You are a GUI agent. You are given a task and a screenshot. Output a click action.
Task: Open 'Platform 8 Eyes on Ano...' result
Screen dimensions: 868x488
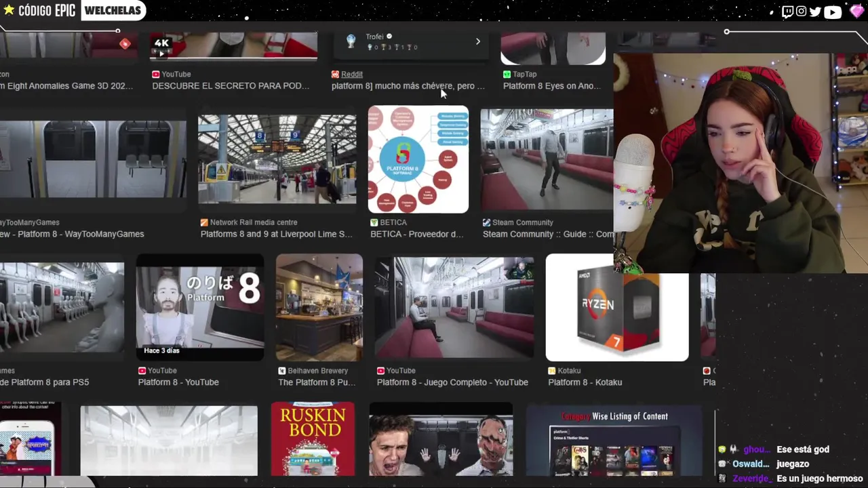pyautogui.click(x=552, y=86)
